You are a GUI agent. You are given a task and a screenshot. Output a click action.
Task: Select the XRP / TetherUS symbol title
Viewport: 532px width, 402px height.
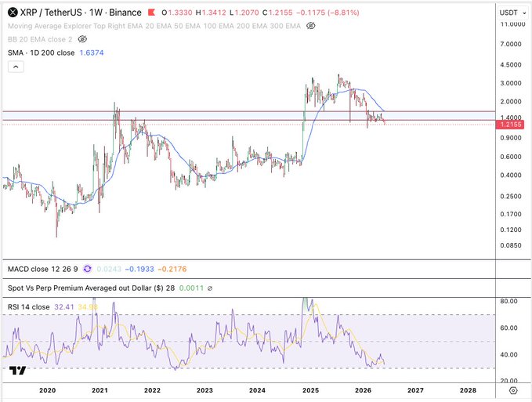tap(51, 13)
